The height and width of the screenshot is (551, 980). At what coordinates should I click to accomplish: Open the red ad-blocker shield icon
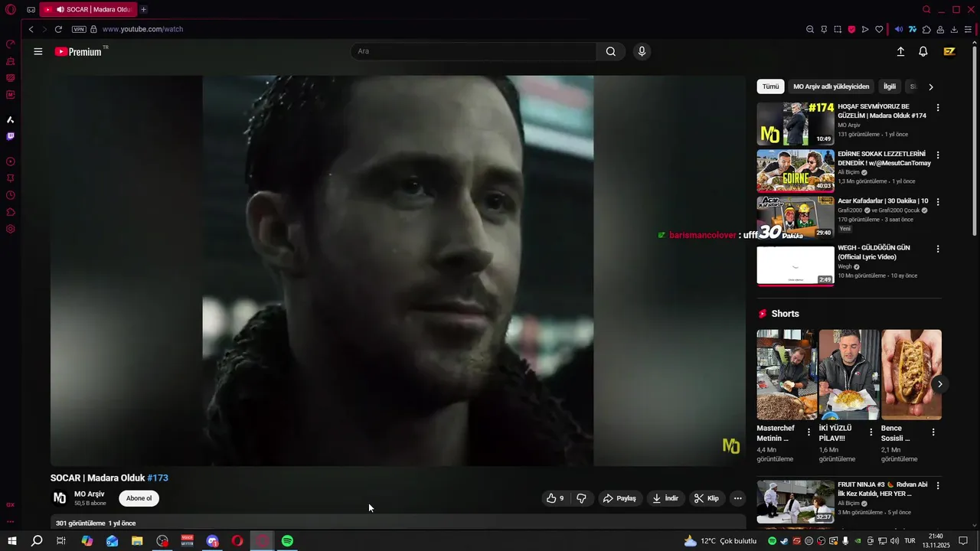point(851,29)
